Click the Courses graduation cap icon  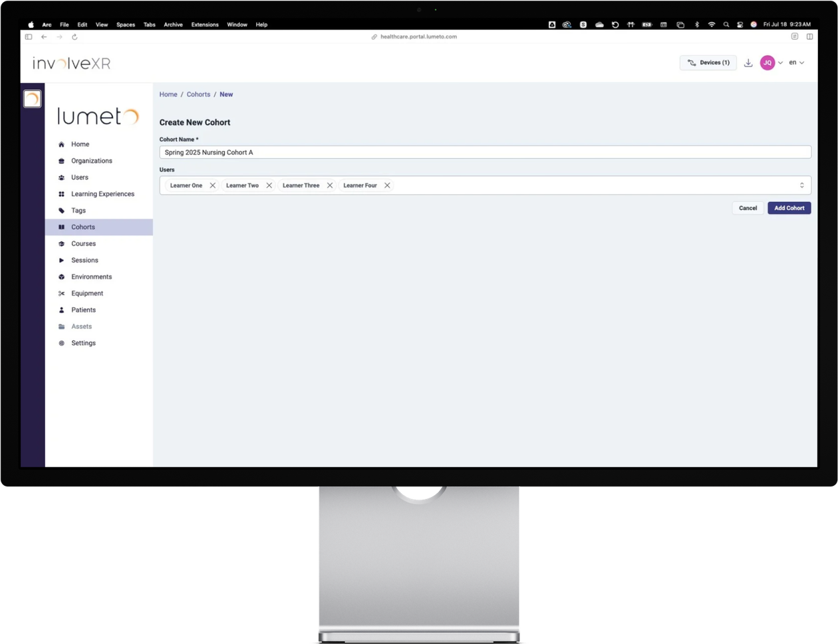pos(61,244)
